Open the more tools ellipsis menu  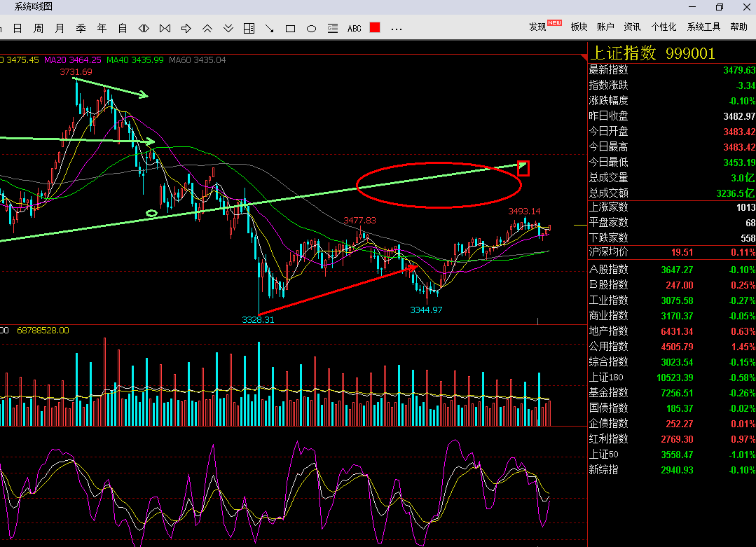397,29
